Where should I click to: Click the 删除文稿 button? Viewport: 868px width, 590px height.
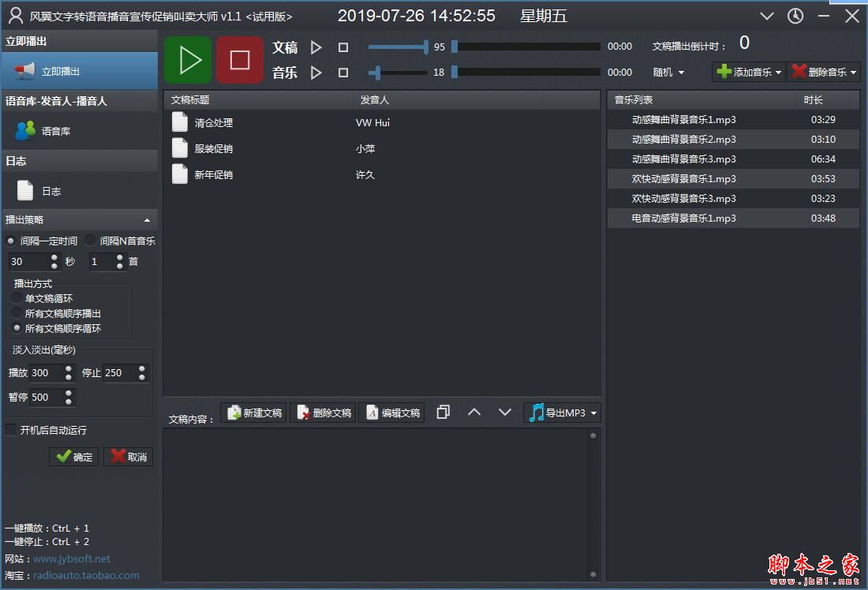click(x=324, y=413)
